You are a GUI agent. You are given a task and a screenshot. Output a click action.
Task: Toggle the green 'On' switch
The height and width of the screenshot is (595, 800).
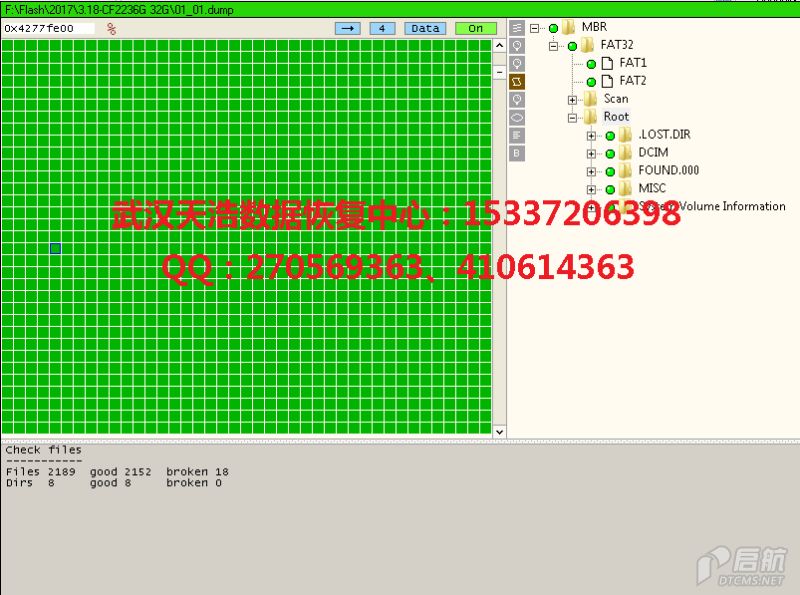tap(475, 28)
